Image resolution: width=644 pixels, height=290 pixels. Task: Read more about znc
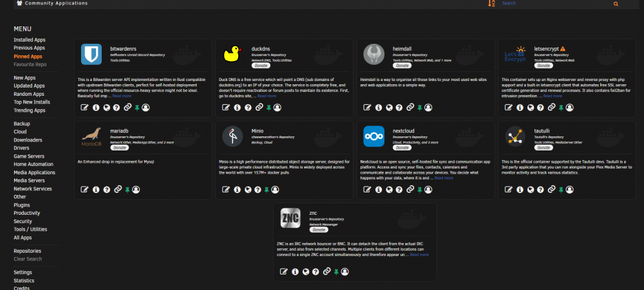(x=419, y=255)
